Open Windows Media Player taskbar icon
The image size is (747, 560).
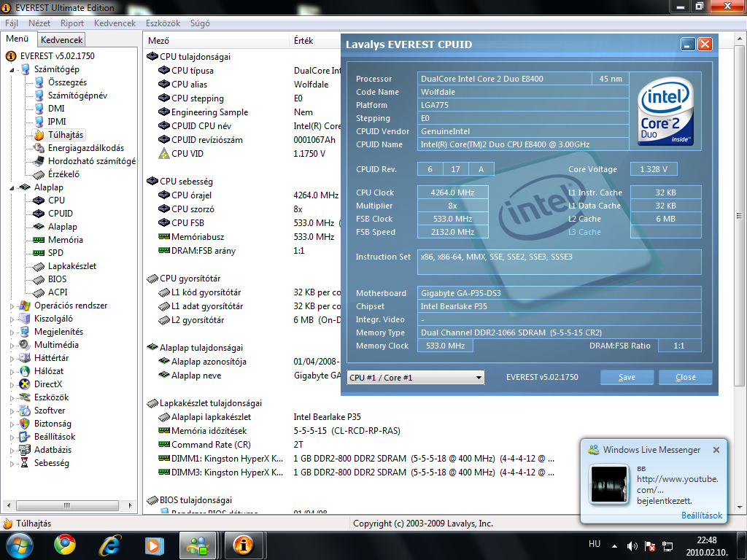[154, 545]
